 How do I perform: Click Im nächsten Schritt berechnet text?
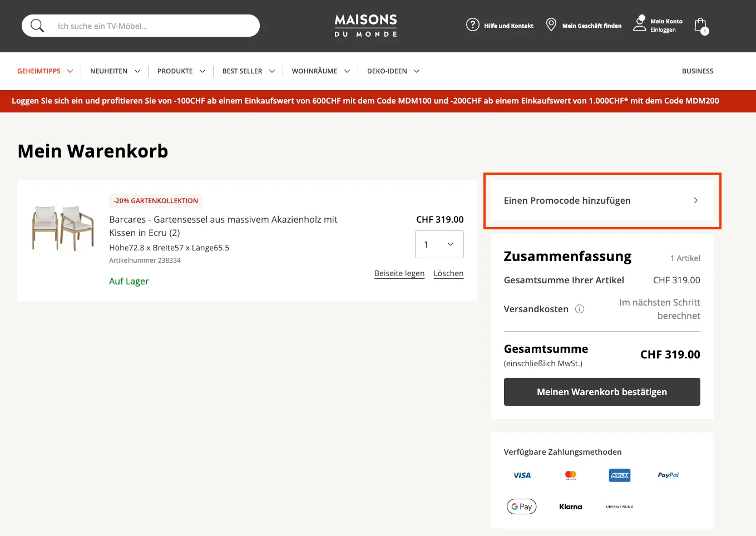pos(659,309)
